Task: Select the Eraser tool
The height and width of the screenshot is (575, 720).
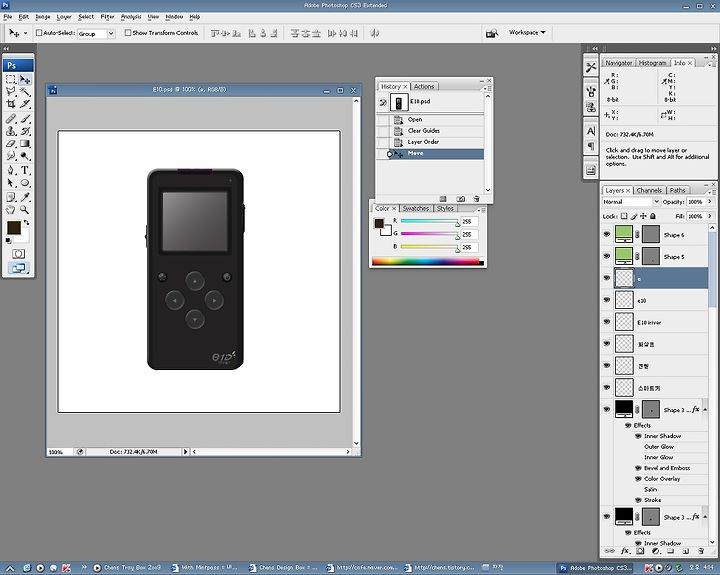Action: [x=11, y=144]
